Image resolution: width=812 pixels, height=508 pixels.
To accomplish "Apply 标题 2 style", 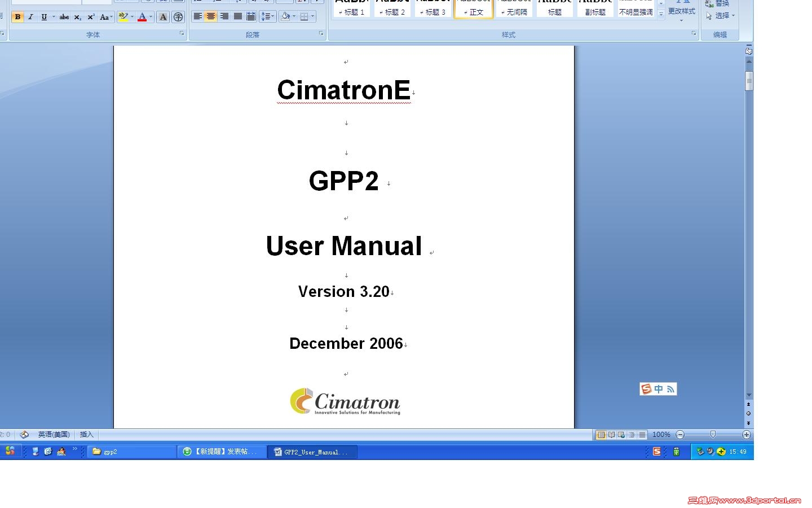I will pyautogui.click(x=392, y=8).
